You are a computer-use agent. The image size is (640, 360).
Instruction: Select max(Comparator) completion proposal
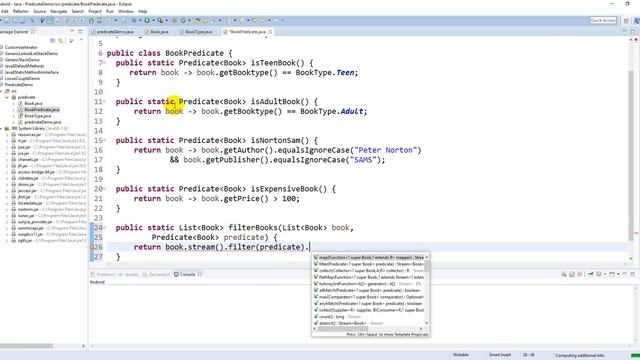tap(369, 297)
